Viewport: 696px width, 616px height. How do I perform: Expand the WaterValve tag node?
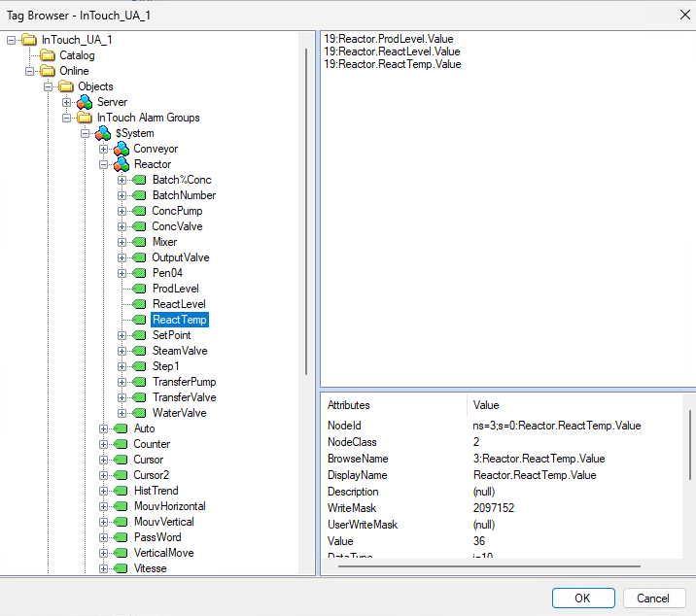(122, 413)
